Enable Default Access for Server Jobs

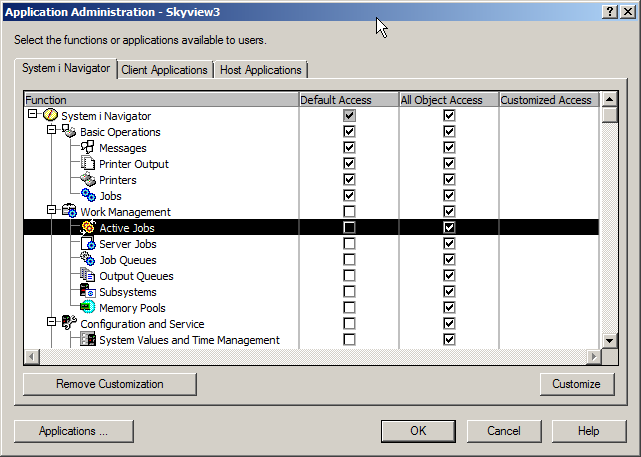349,244
